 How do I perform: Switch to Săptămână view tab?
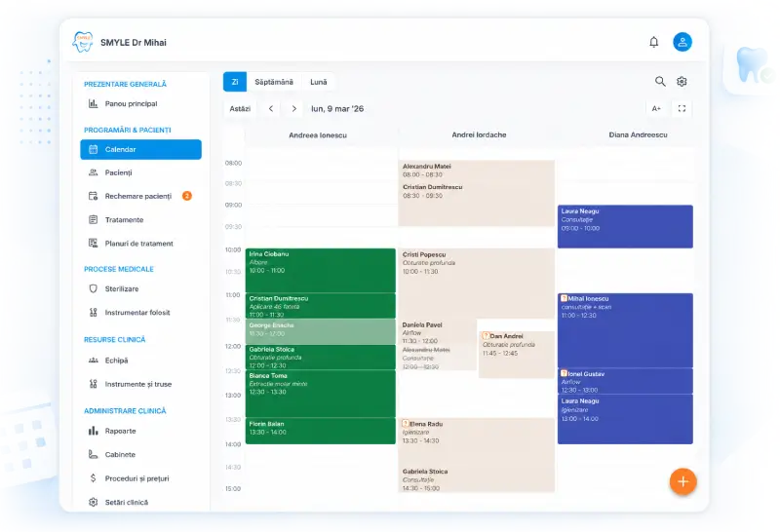pyautogui.click(x=274, y=82)
